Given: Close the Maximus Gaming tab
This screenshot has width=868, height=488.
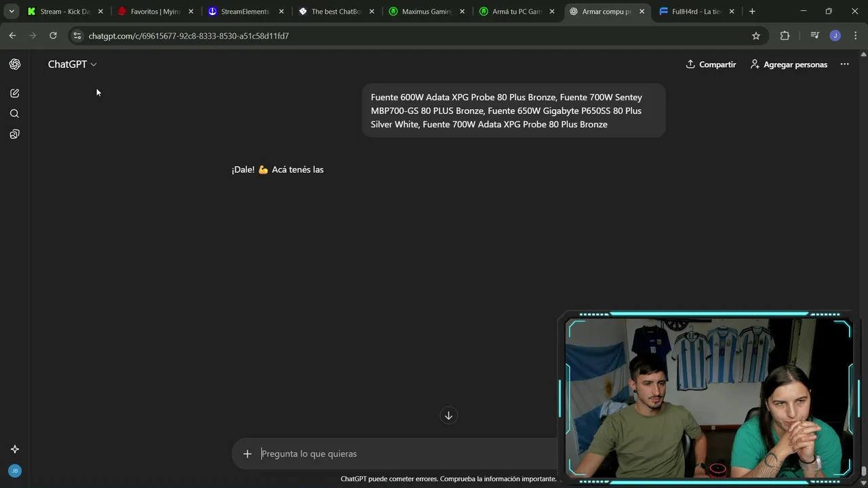Looking at the screenshot, I should coord(462,12).
